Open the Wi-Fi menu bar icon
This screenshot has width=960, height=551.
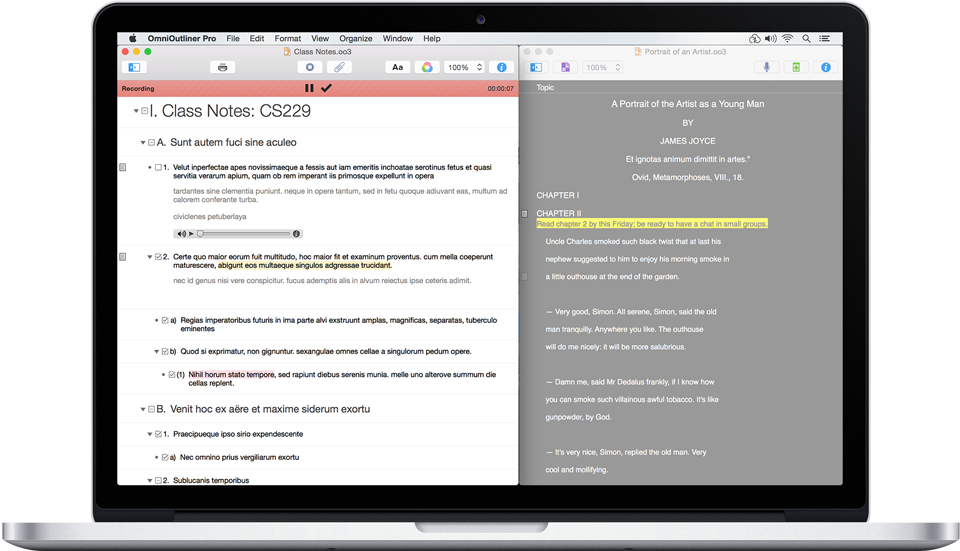pyautogui.click(x=788, y=38)
